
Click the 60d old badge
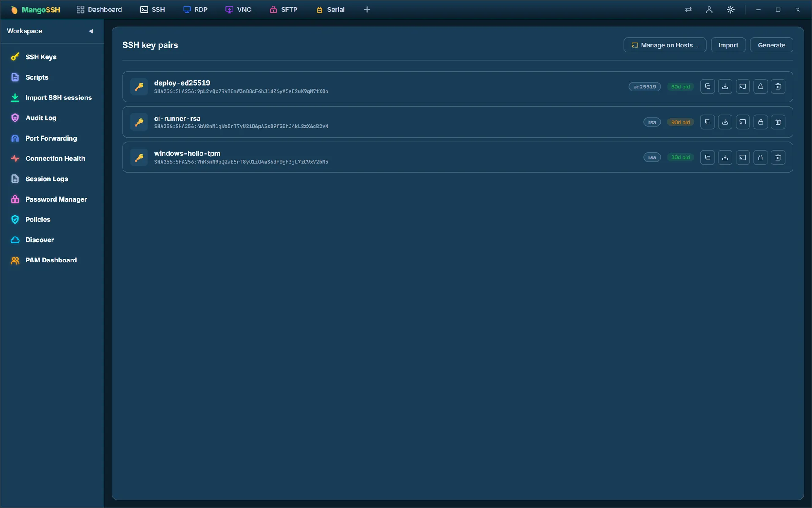[x=680, y=87]
